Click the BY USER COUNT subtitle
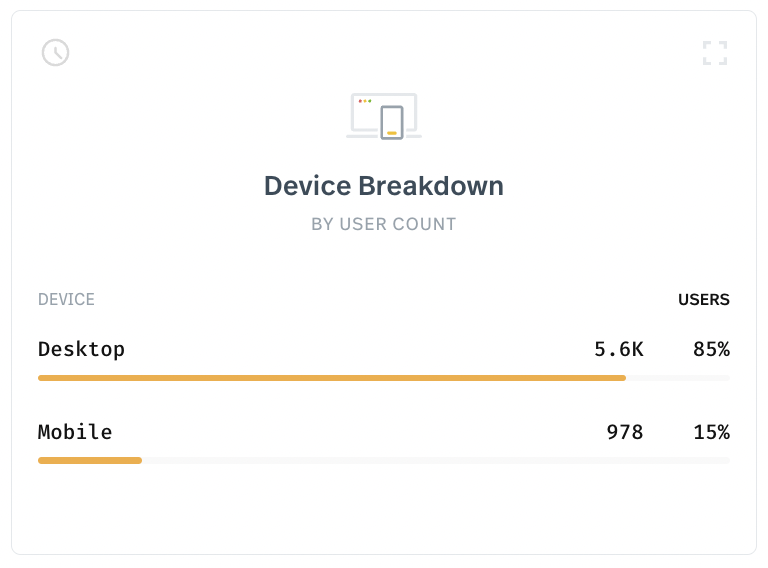Image resolution: width=768 pixels, height=568 pixels. pos(384,224)
